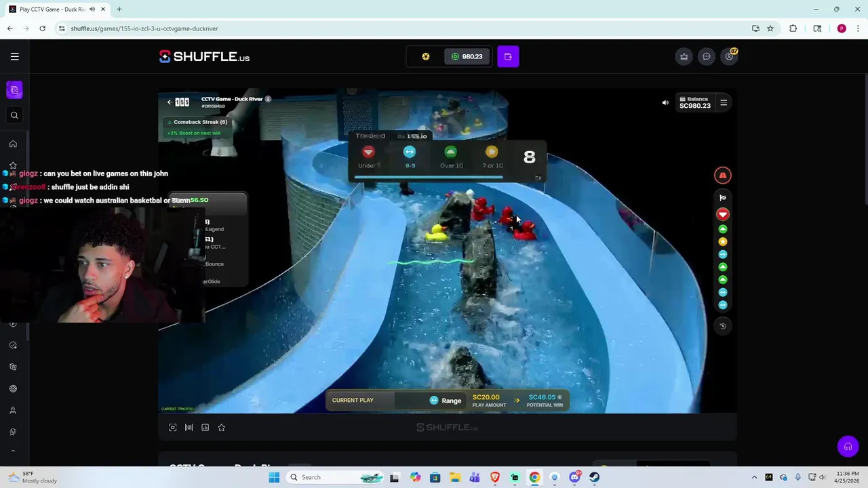Screen dimensions: 868x488
Task: Select the green Over 10 bet option
Action: click(451, 157)
